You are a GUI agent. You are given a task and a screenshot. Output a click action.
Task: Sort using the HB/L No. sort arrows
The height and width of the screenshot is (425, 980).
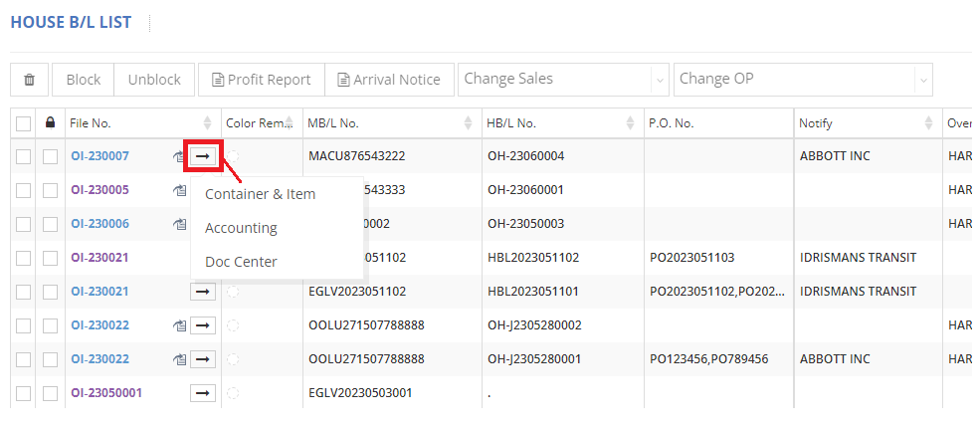click(630, 123)
